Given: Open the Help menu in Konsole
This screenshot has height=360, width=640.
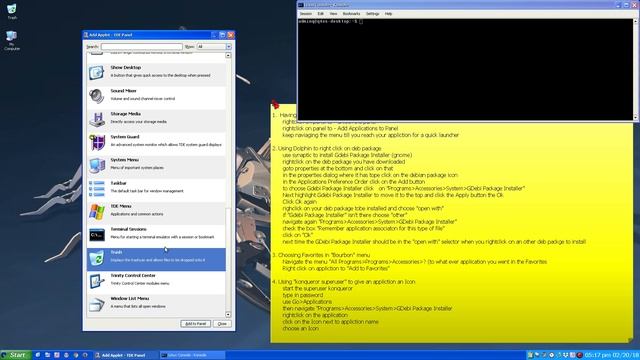Looking at the screenshot, I should click(x=388, y=14).
